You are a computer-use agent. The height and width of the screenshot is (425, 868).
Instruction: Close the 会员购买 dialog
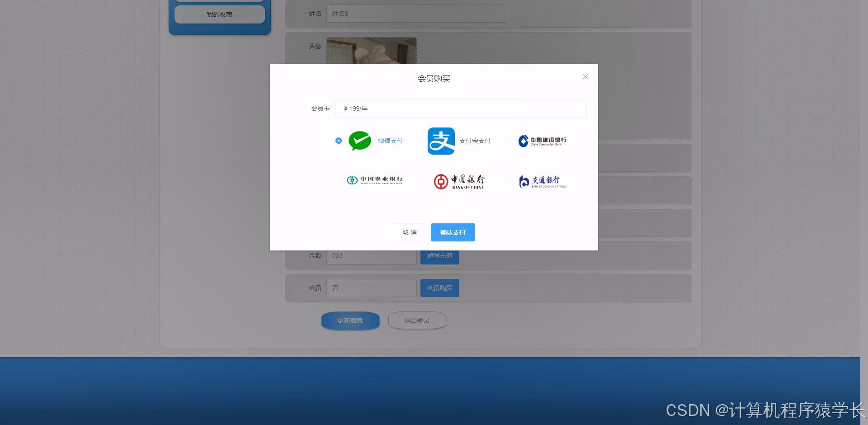click(x=585, y=76)
